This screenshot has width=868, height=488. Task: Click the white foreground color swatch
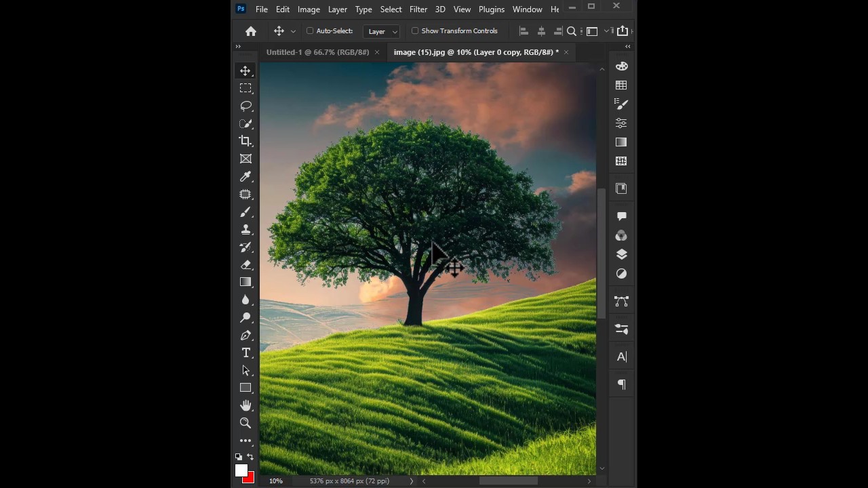(241, 470)
